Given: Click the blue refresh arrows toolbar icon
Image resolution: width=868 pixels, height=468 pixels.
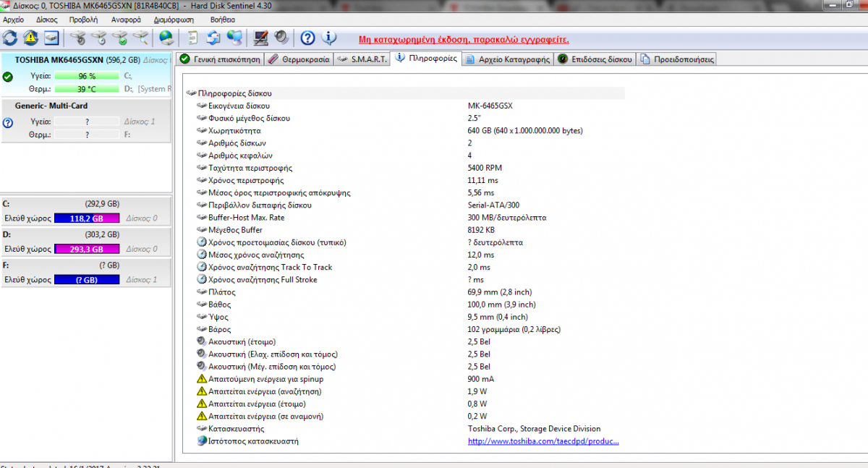Looking at the screenshot, I should (x=10, y=38).
